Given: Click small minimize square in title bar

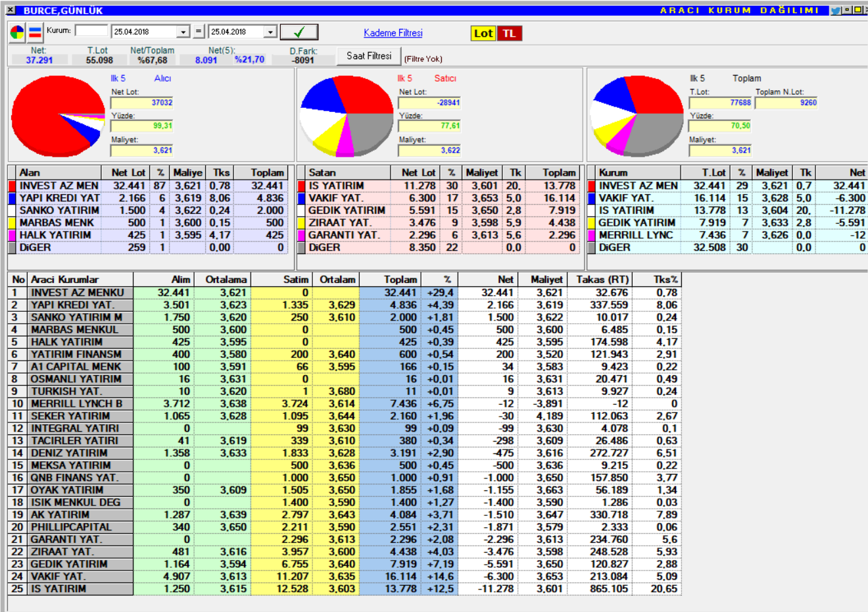Looking at the screenshot, I should pos(848,10).
